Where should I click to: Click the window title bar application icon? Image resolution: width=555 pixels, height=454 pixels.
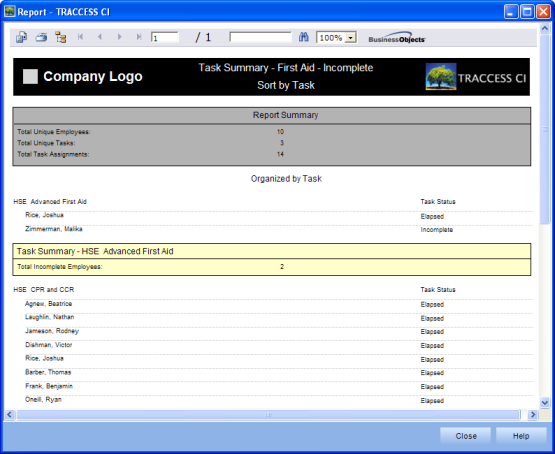tap(10, 11)
